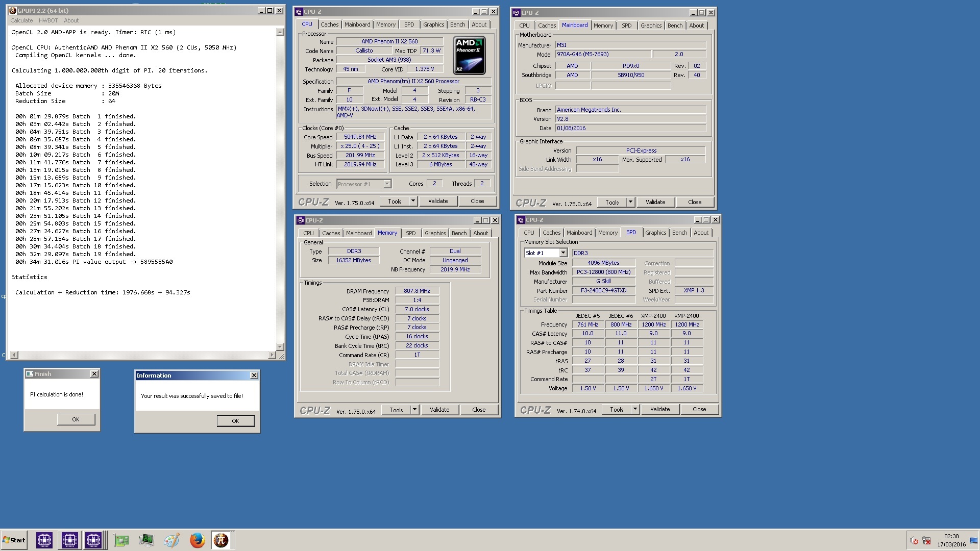Click the AMD Phenom II logo image
Viewport: 980px width, 551px height.
click(x=469, y=55)
